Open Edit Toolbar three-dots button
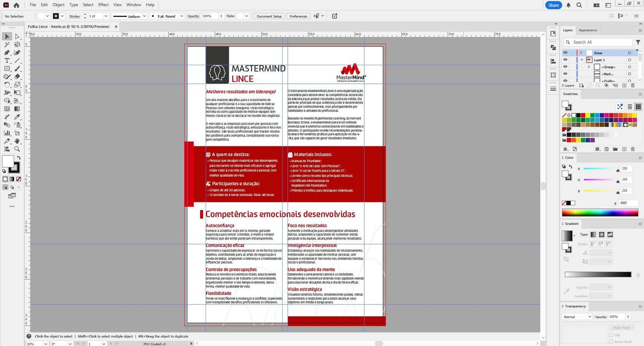 pos(12,206)
